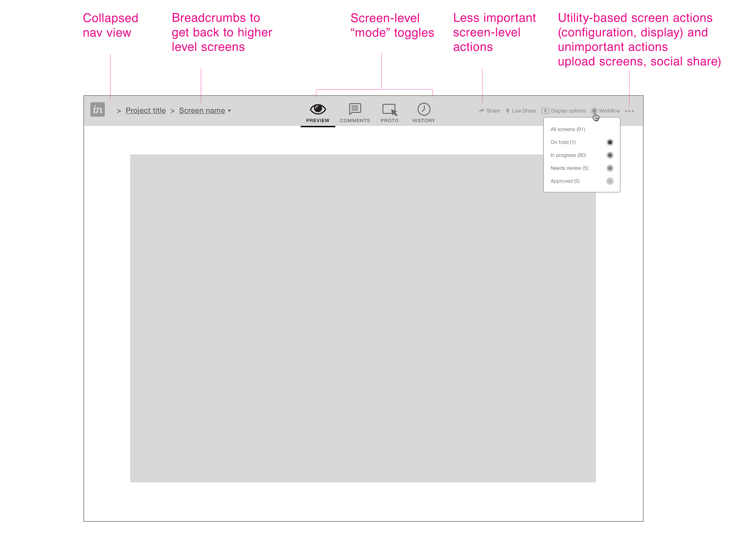Go back to Project title breadcrumb
The height and width of the screenshot is (533, 756).
coord(146,111)
